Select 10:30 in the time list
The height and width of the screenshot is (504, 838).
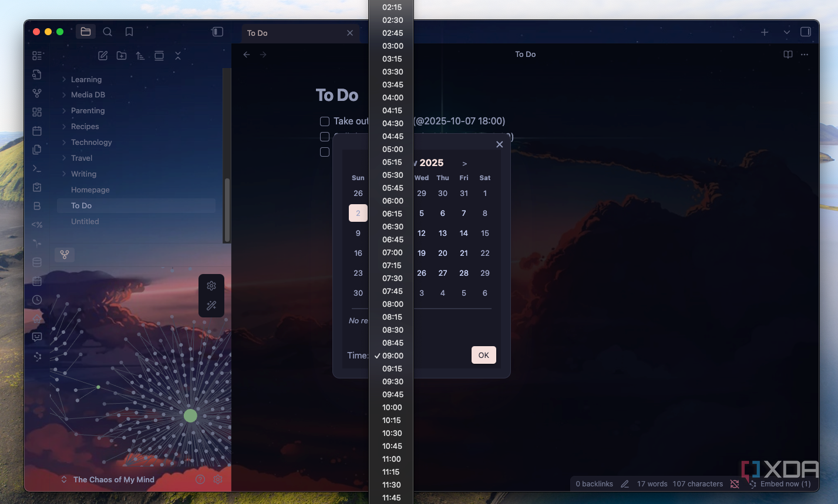[391, 433]
